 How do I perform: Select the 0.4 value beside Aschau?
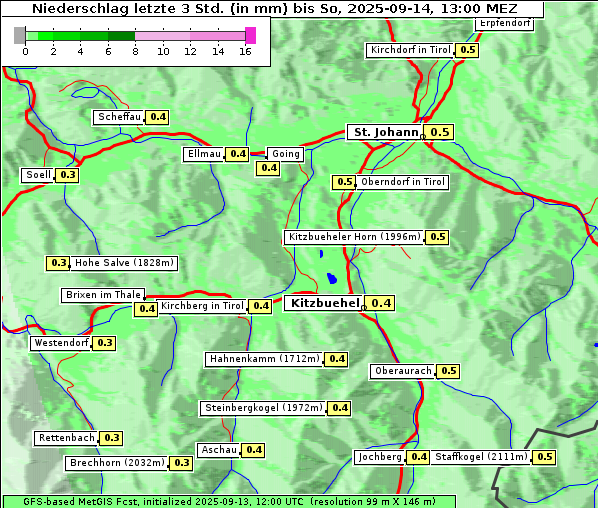point(254,450)
